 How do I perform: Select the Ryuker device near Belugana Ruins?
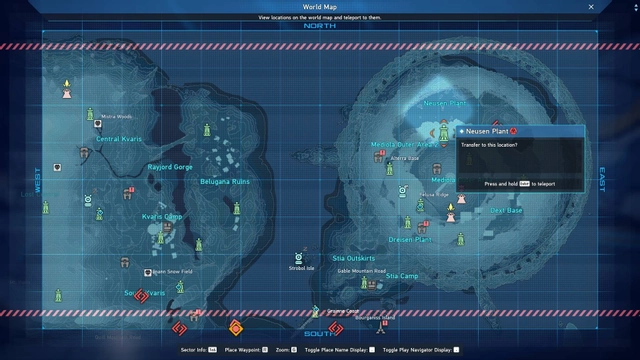(x=237, y=208)
